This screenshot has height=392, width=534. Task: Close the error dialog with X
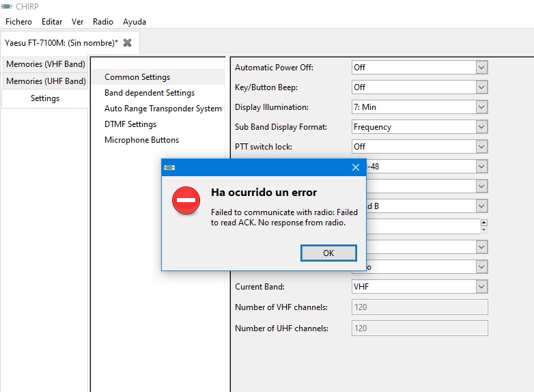tap(356, 167)
